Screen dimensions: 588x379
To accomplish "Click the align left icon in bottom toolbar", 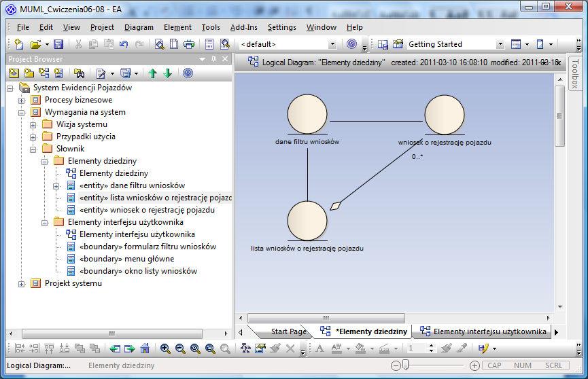I will click(20, 348).
